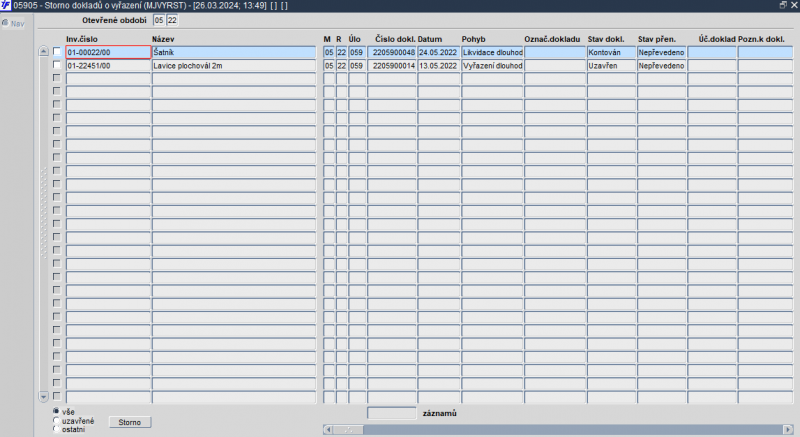Click the date 24.05.2022
800x437 pixels.
point(438,52)
